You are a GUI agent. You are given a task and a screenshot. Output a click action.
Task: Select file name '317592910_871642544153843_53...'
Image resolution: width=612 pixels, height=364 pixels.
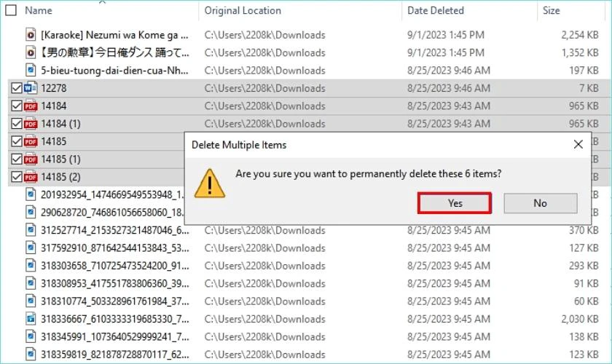point(115,248)
